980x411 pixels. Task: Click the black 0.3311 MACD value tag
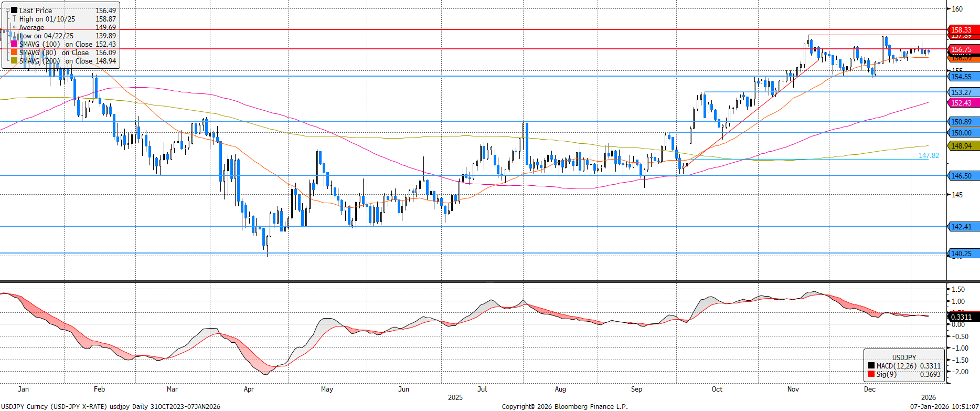tap(962, 317)
